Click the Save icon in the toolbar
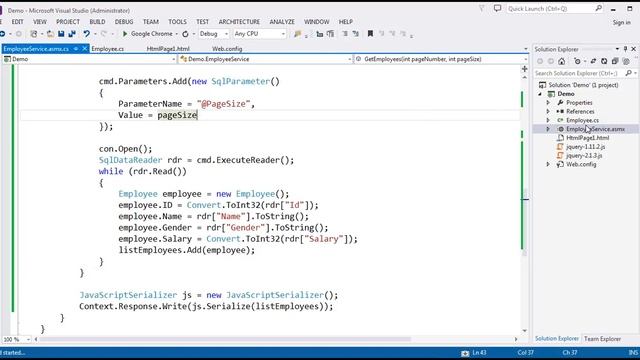The height and width of the screenshot is (360, 640). (x=61, y=34)
